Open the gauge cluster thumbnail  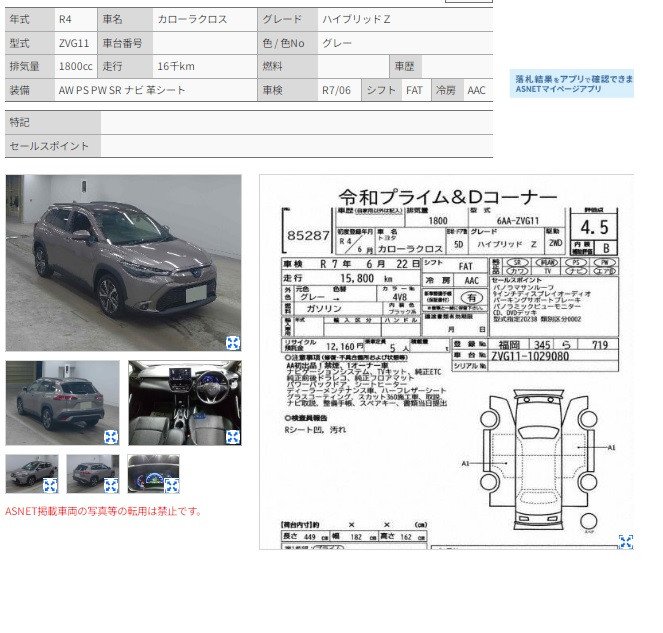(x=153, y=474)
